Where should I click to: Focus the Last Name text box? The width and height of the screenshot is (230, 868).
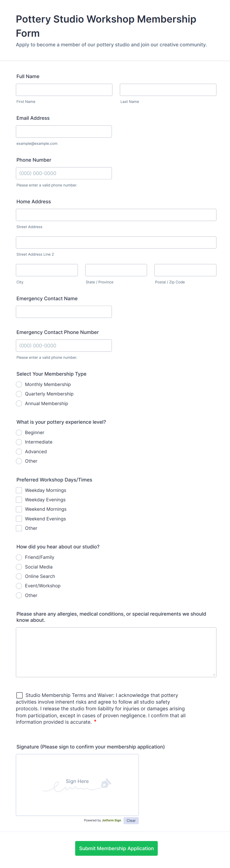[x=168, y=90]
